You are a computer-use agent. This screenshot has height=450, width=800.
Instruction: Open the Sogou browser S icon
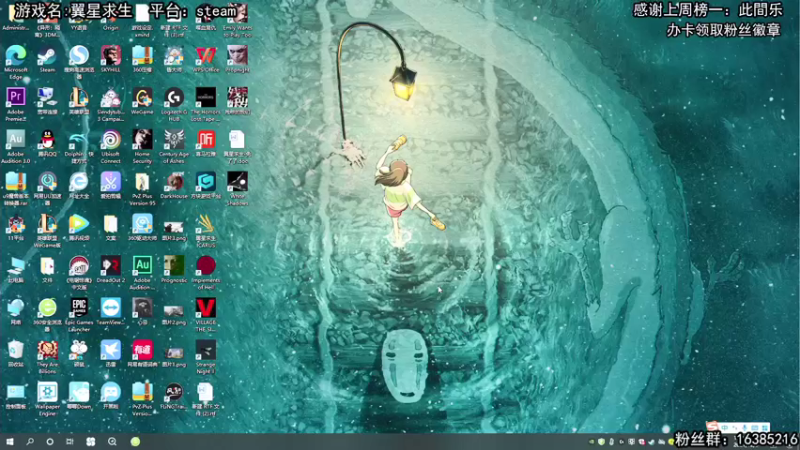coord(79,55)
